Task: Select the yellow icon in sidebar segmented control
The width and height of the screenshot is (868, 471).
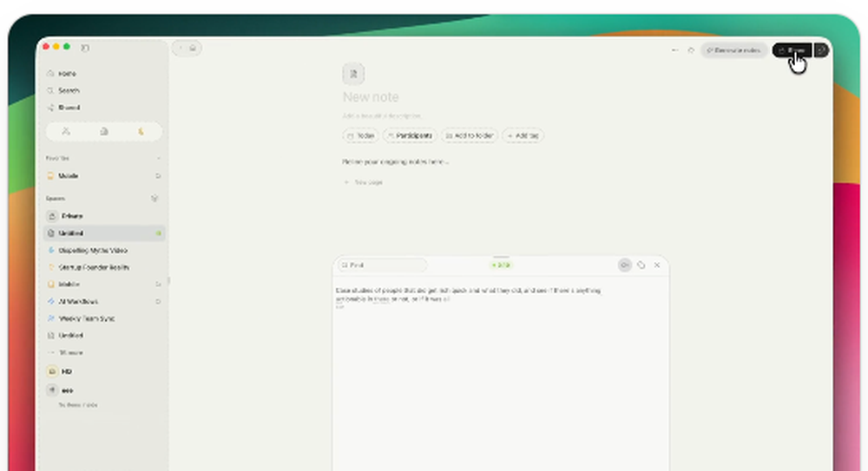Action: click(141, 132)
